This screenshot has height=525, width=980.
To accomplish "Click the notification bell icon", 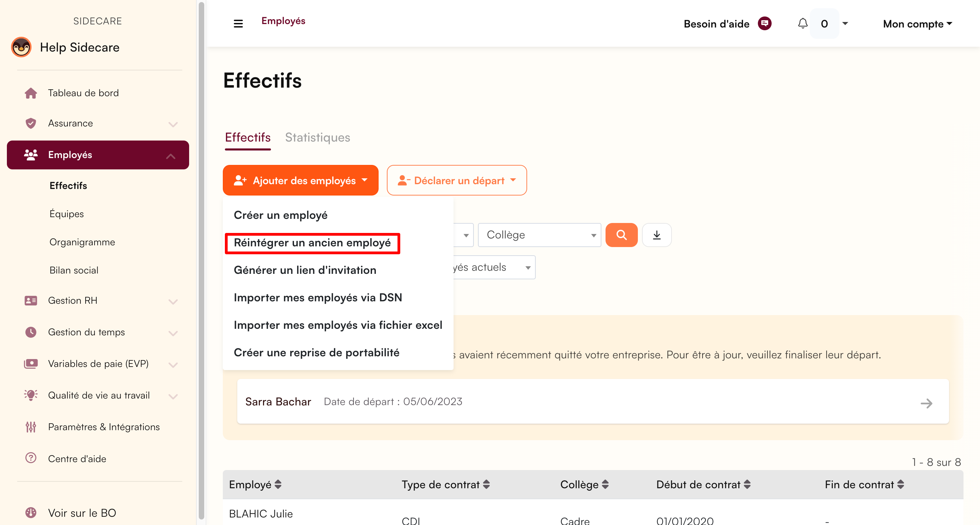I will click(x=803, y=24).
